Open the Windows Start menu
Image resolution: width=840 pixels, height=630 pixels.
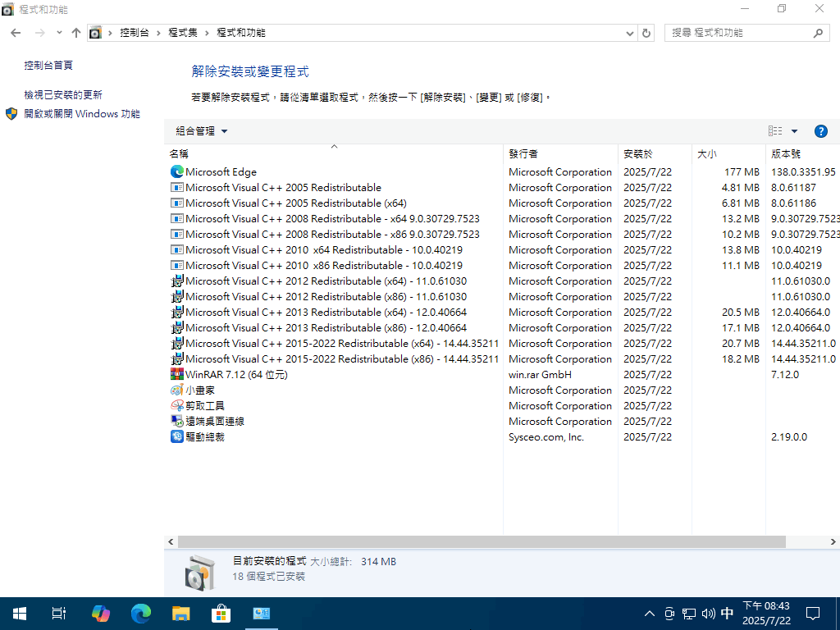point(20,614)
